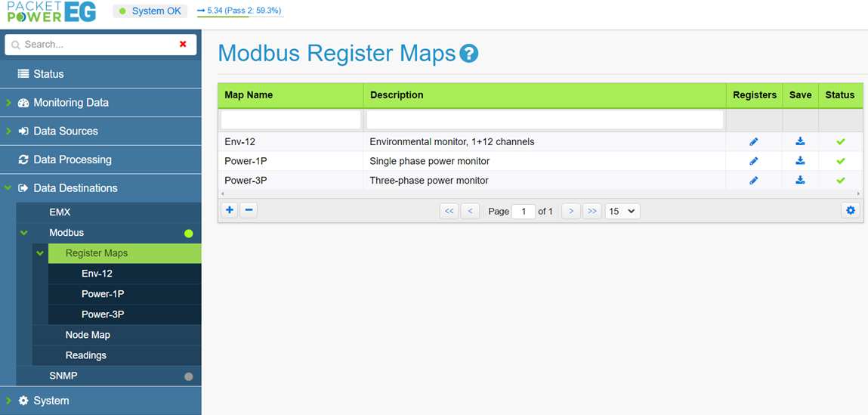Open the Status menu item
Image resolution: width=868 pixels, height=415 pixels.
coord(48,74)
